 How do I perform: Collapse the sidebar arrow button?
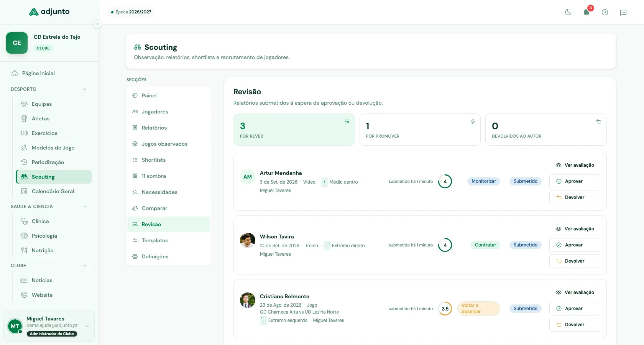coord(98,25)
